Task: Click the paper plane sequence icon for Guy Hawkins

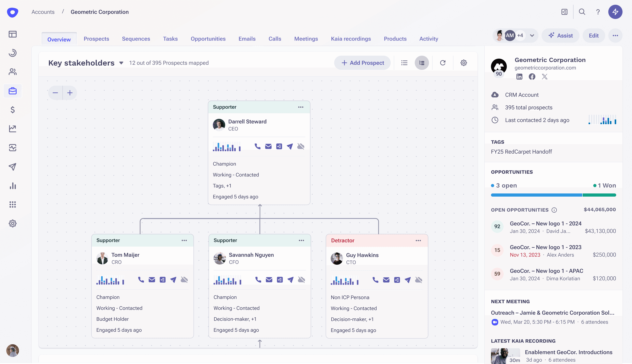Action: coord(408,280)
